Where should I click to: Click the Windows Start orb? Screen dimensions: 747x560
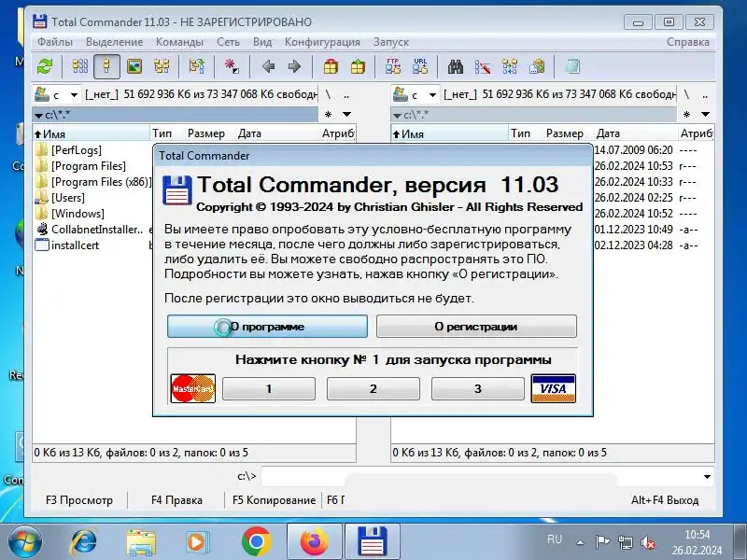[x=25, y=542]
